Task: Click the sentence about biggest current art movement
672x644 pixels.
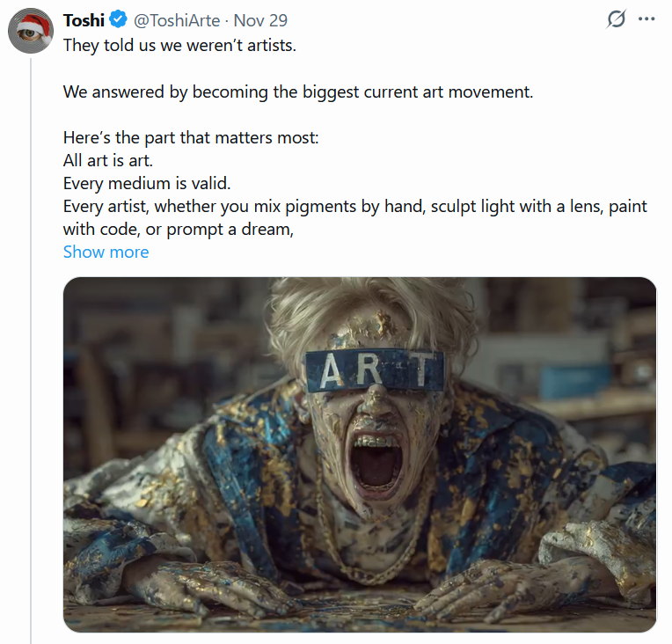Action: coord(298,91)
